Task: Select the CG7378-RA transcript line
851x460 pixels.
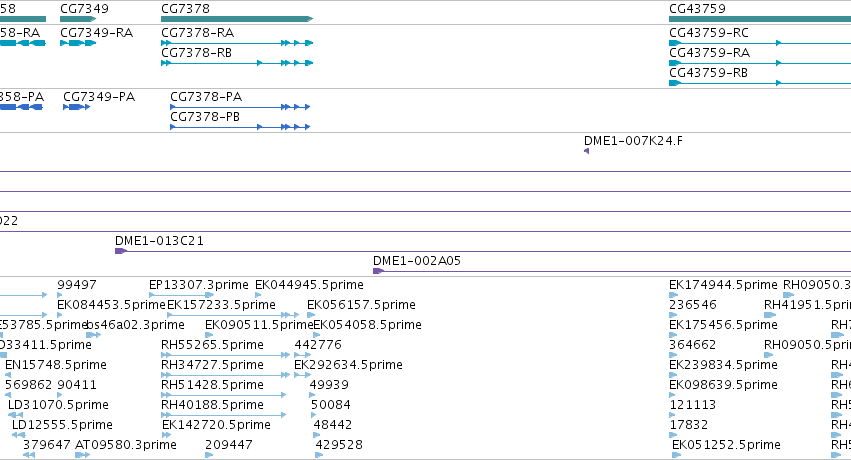Action: pyautogui.click(x=237, y=43)
